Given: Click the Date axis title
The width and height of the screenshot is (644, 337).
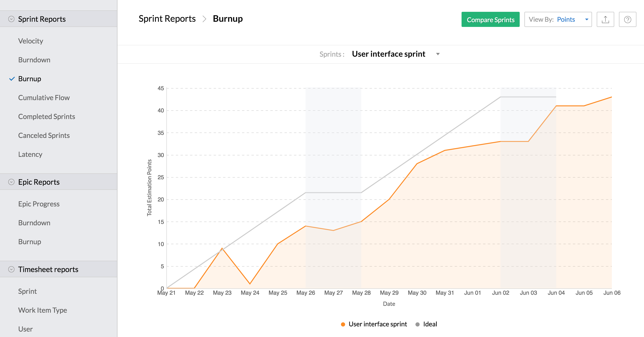Looking at the screenshot, I should point(389,304).
